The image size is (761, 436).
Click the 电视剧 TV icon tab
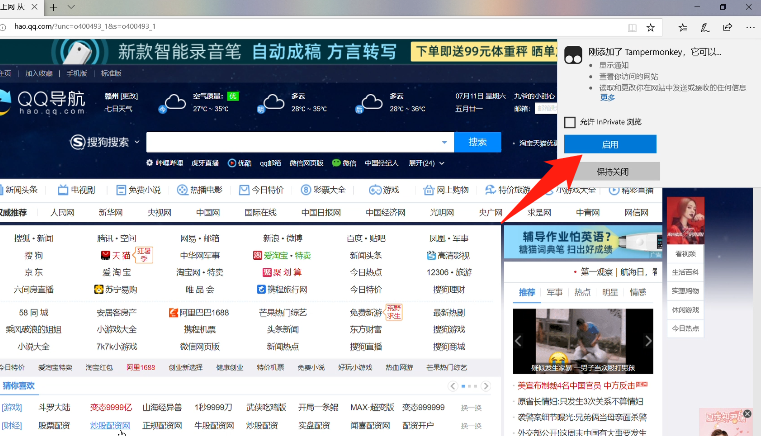pyautogui.click(x=77, y=190)
